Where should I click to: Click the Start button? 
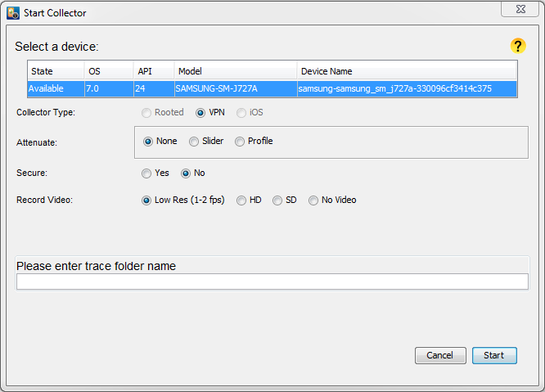494,355
